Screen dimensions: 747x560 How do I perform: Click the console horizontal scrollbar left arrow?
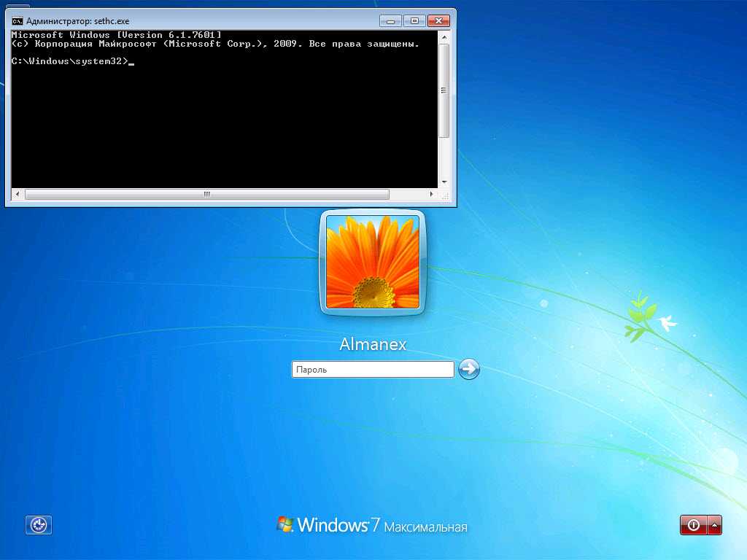pos(18,195)
